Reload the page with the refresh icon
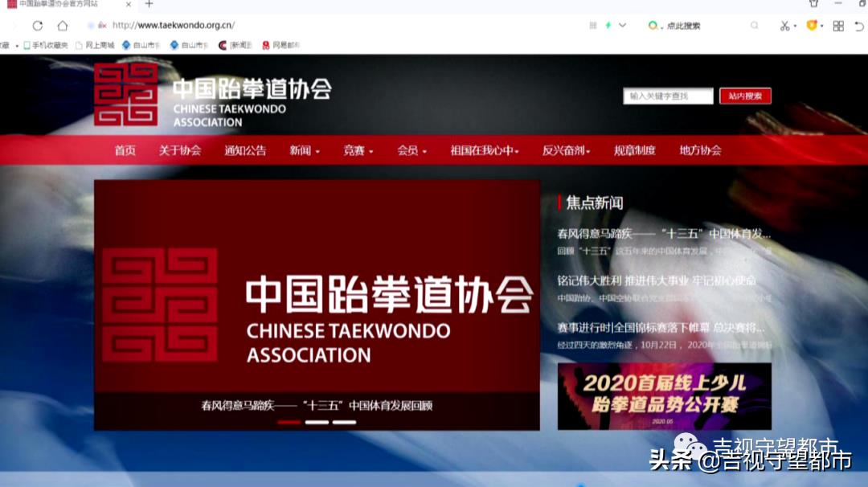 click(x=37, y=26)
